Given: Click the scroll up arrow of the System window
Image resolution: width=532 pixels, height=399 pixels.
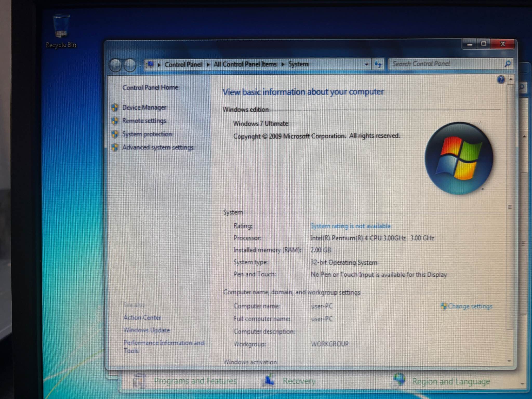Looking at the screenshot, I should tap(510, 79).
